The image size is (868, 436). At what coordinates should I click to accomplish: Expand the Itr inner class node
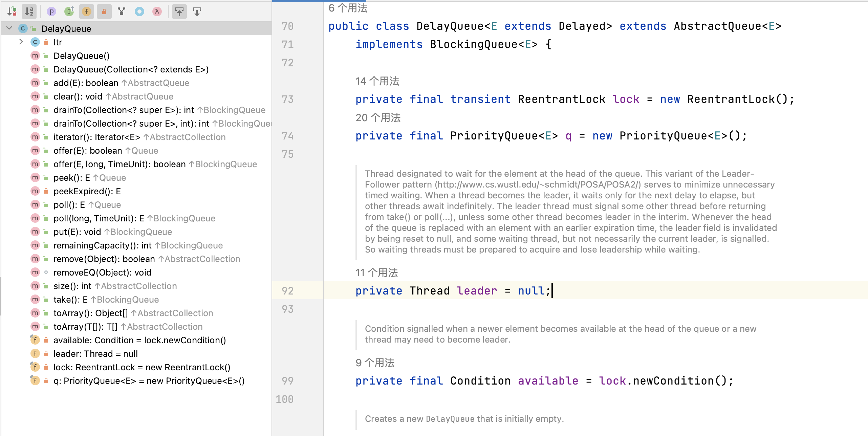pos(21,42)
